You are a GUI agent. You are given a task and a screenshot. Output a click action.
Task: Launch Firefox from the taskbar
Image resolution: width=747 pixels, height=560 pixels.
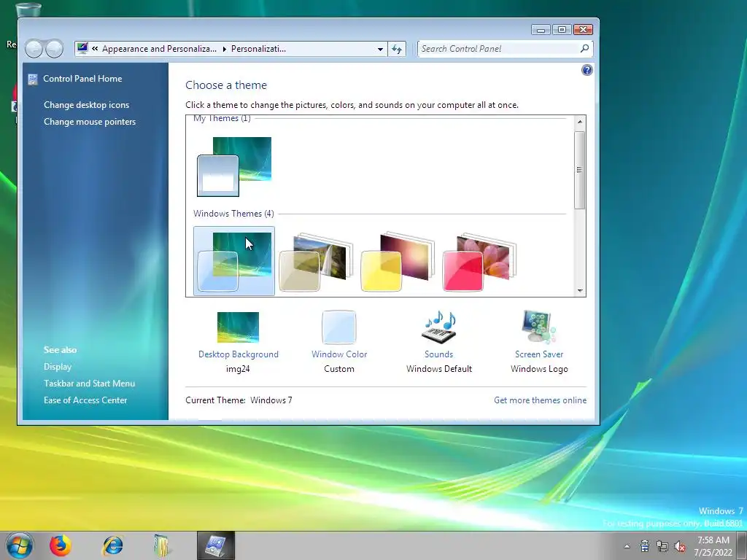(x=61, y=545)
